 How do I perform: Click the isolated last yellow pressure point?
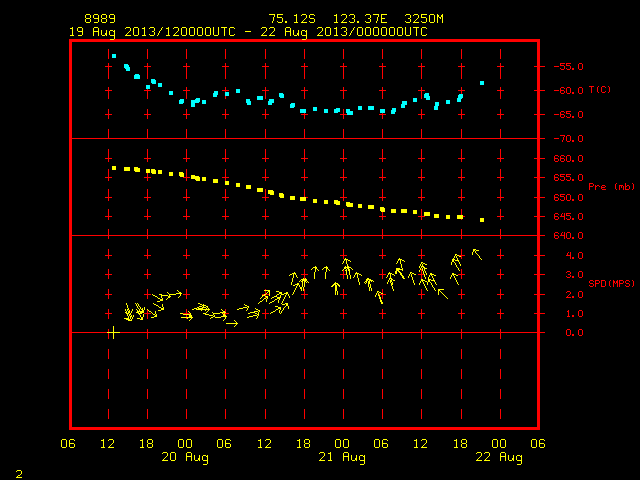click(x=482, y=220)
